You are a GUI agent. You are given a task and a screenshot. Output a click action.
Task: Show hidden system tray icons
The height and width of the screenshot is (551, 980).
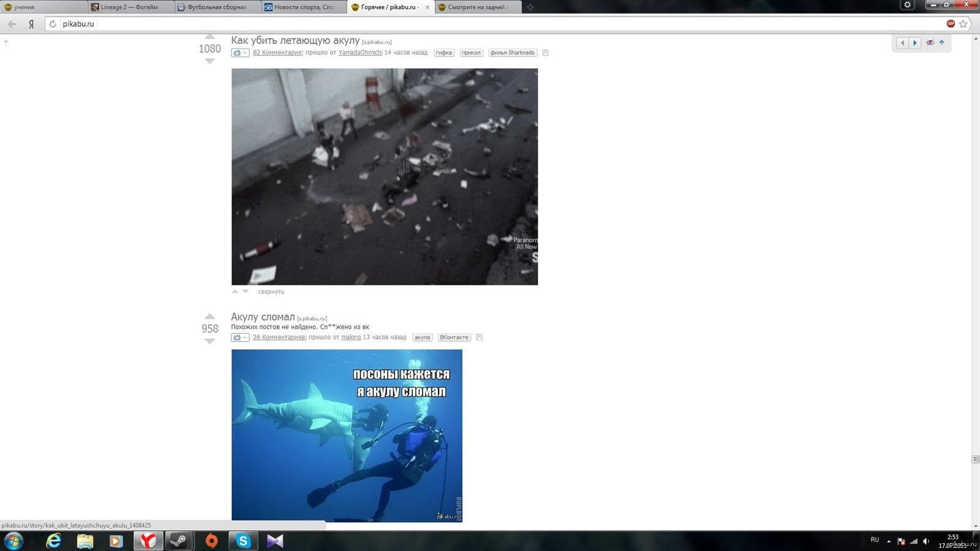(889, 541)
